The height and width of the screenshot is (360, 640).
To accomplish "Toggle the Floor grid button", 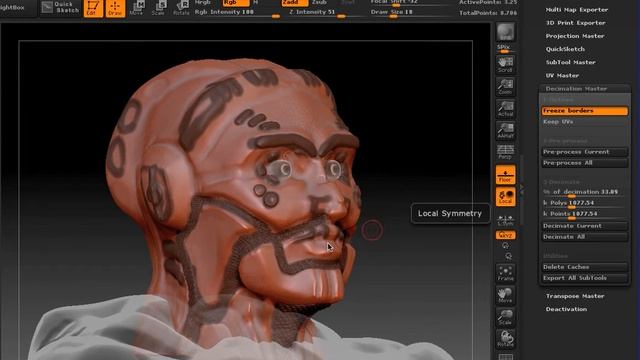I will (506, 175).
